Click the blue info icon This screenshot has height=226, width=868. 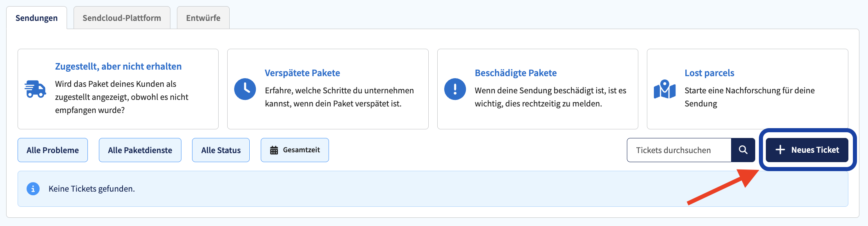(x=33, y=189)
